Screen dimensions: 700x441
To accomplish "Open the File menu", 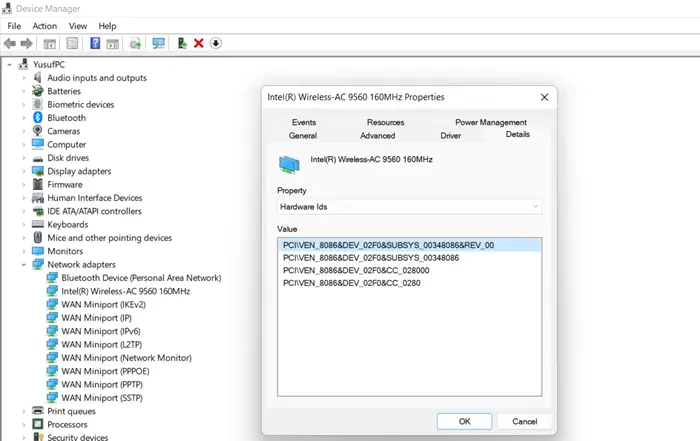I will pos(14,26).
